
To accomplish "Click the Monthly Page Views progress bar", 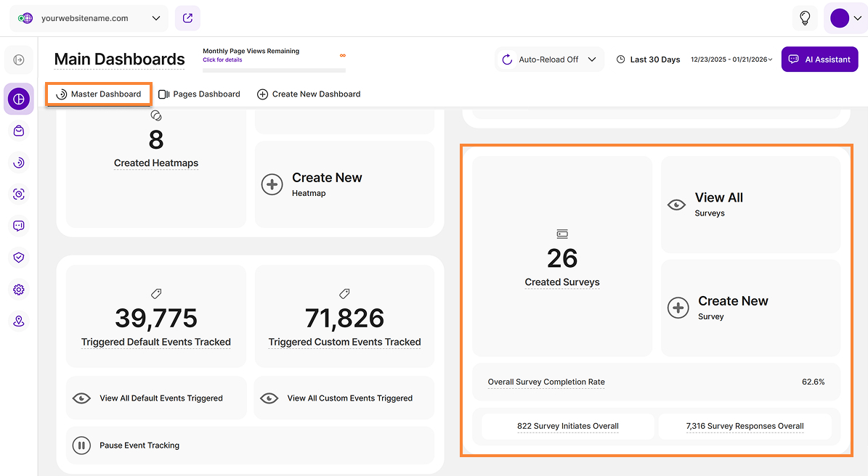I will click(274, 70).
